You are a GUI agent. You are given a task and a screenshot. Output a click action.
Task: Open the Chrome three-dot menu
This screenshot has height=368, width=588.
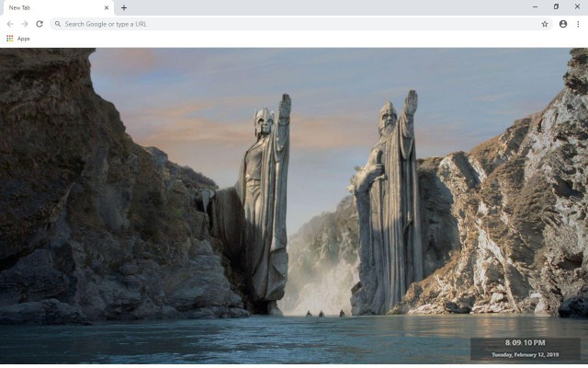coord(578,24)
